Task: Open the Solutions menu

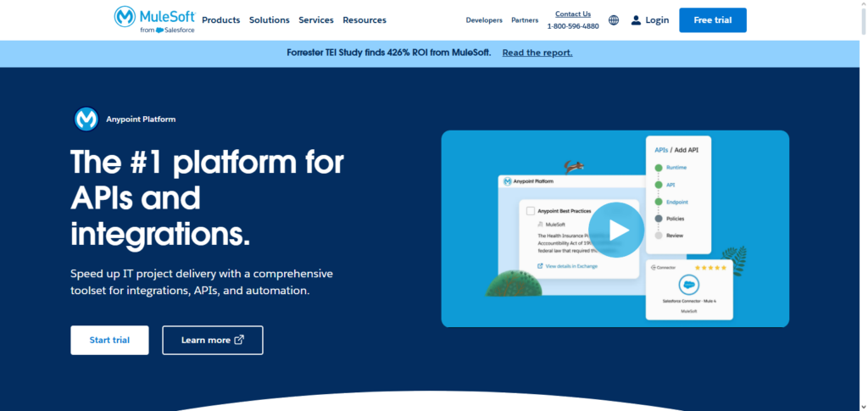Action: click(x=269, y=19)
